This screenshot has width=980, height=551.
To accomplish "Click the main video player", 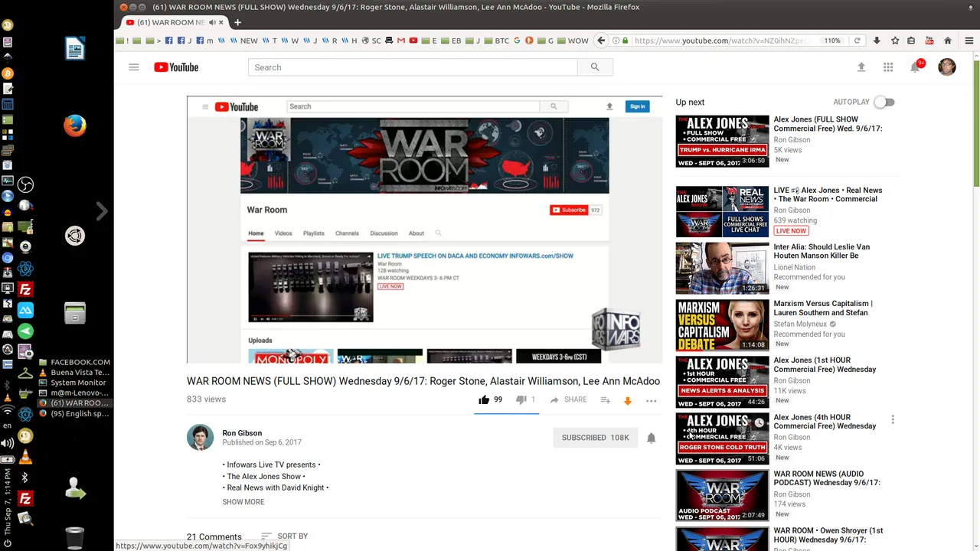I will (424, 230).
